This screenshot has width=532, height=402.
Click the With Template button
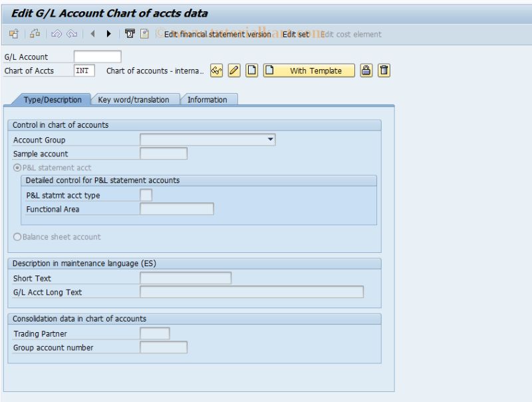309,71
